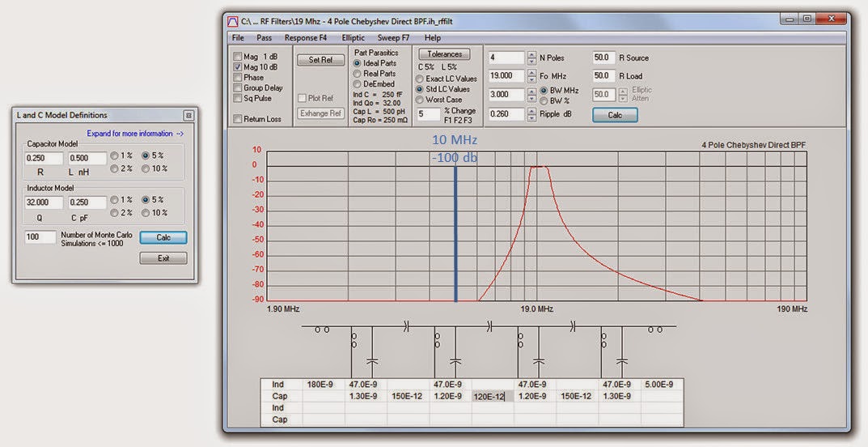The image size is (868, 447).
Task: Click the Fo MHz value field
Action: (506, 76)
